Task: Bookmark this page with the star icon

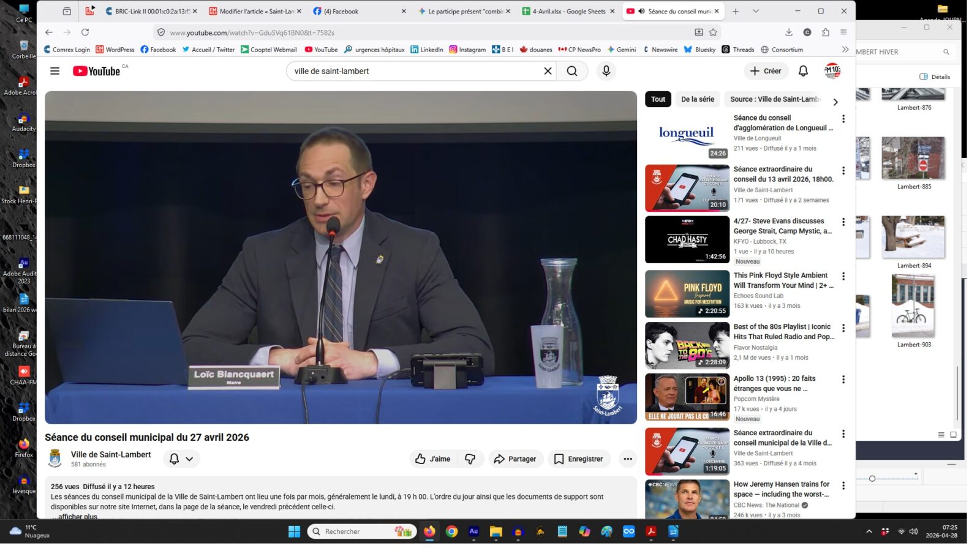Action: coord(713,32)
